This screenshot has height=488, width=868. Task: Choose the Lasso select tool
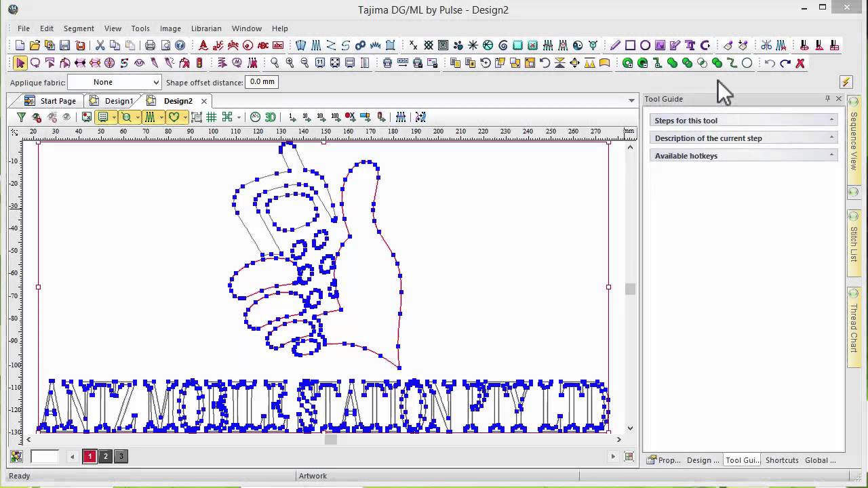[35, 63]
